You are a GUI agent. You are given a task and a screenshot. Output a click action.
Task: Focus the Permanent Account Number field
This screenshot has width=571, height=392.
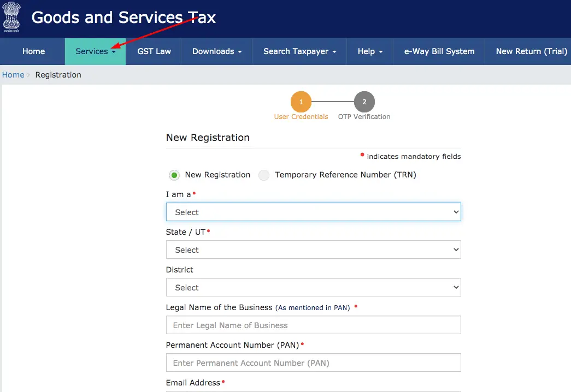313,363
